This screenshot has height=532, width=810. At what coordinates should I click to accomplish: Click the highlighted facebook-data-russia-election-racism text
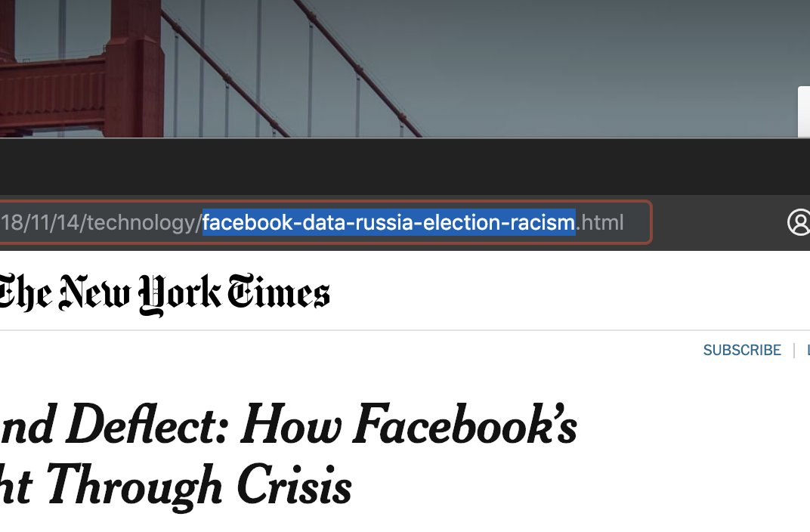388,223
